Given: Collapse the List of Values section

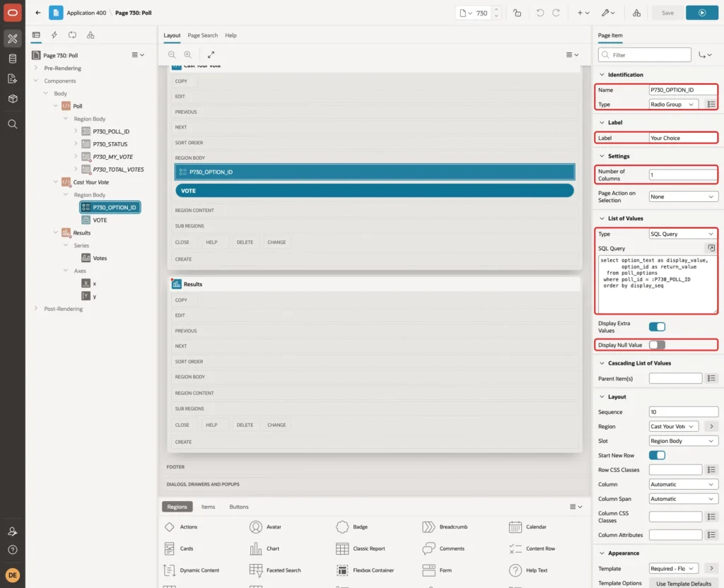Looking at the screenshot, I should pos(602,218).
